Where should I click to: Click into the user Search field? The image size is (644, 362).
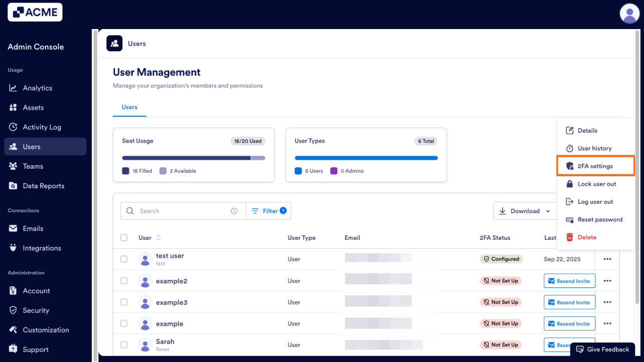coord(180,211)
